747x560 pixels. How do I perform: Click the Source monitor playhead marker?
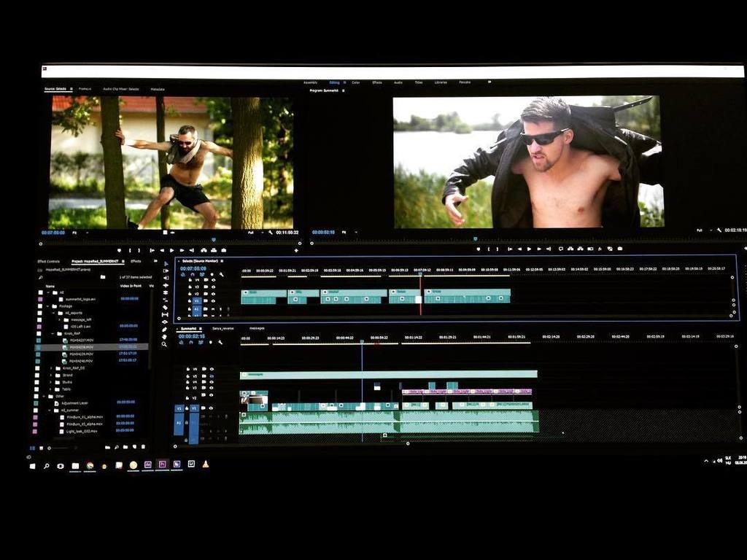point(214,239)
